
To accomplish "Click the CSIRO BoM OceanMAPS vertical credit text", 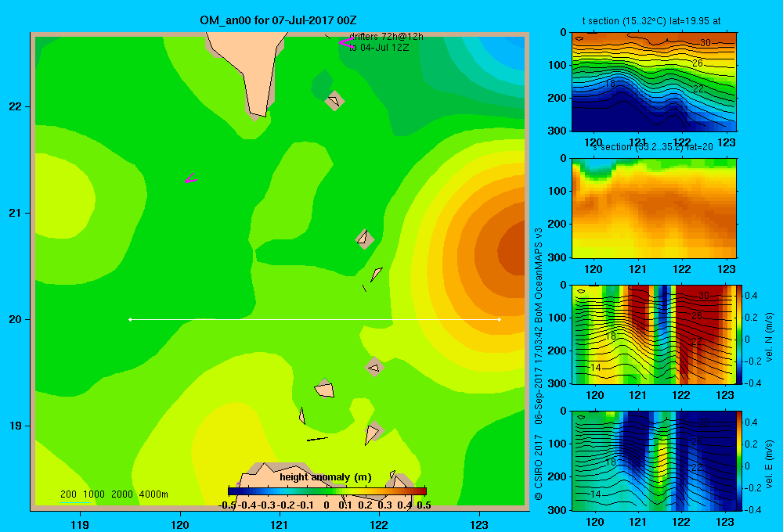I will [539, 364].
